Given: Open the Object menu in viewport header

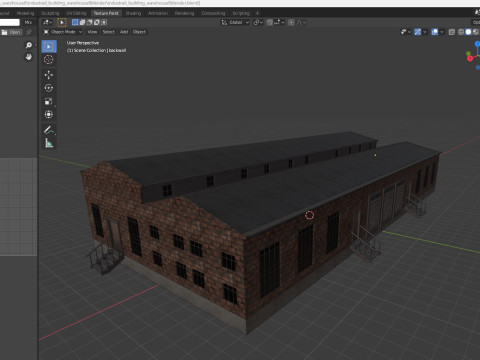Looking at the screenshot, I should pos(139,32).
